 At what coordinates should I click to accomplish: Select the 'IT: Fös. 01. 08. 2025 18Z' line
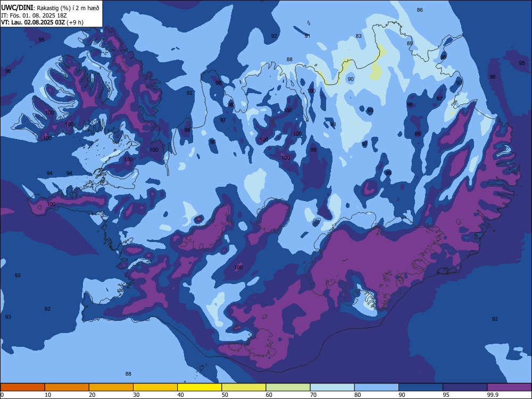[33, 15]
